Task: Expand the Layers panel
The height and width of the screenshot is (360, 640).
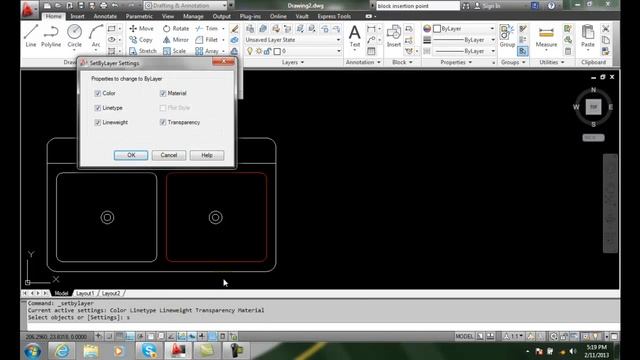Action: point(293,62)
